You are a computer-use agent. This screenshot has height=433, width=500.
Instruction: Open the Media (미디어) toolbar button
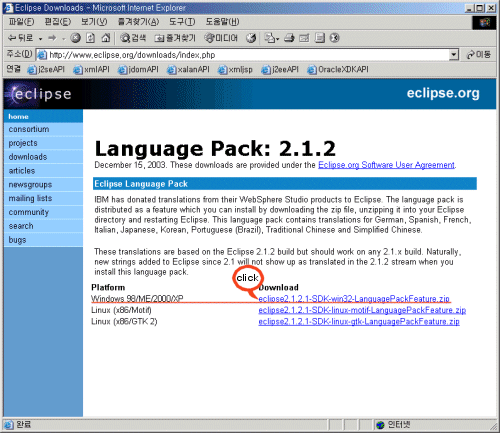pos(221,38)
